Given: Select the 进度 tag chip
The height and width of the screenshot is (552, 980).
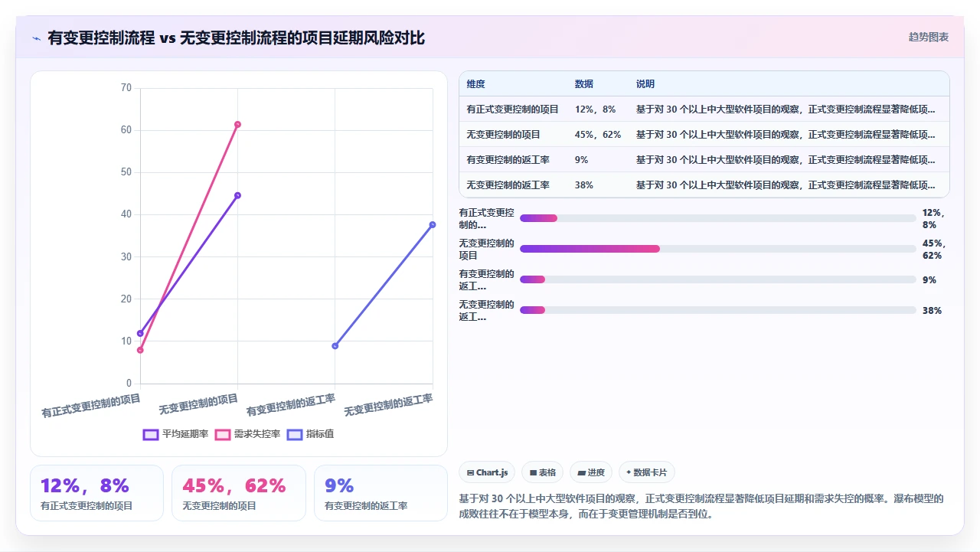Looking at the screenshot, I should coord(591,472).
